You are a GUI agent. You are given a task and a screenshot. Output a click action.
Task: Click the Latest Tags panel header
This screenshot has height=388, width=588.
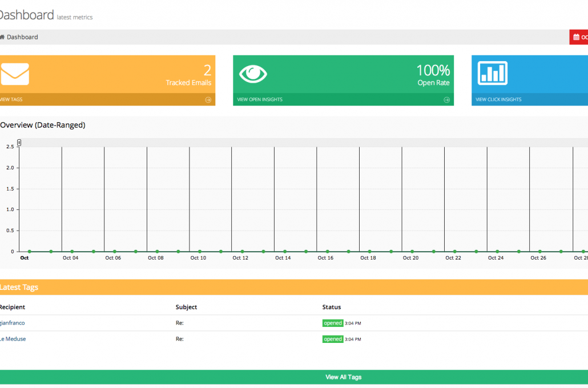(294, 287)
